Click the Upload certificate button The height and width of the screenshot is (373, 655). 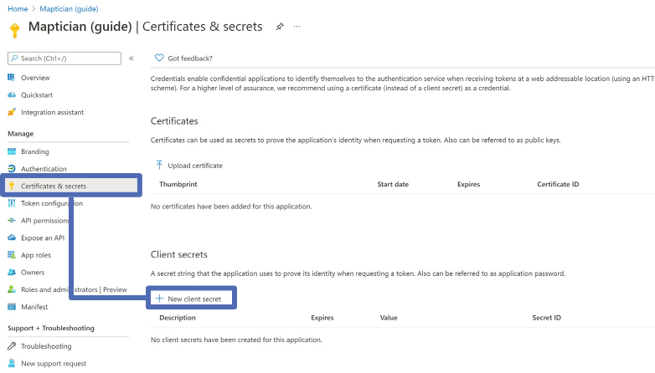(189, 165)
